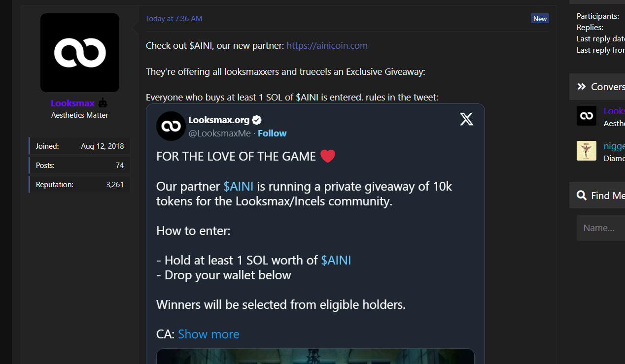Image resolution: width=625 pixels, height=364 pixels.
Task: Click the small Looksmax avatar in right sidebar
Action: 587,116
